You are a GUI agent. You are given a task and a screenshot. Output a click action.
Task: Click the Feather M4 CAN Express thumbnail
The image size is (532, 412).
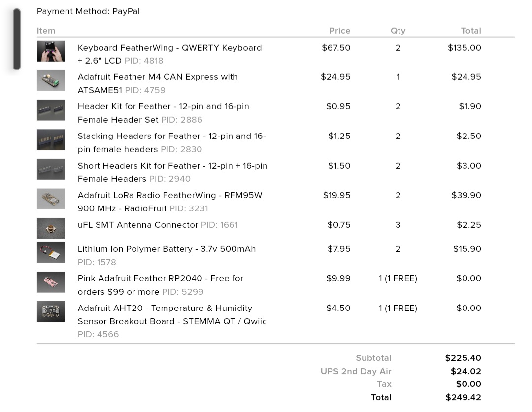[x=51, y=81]
